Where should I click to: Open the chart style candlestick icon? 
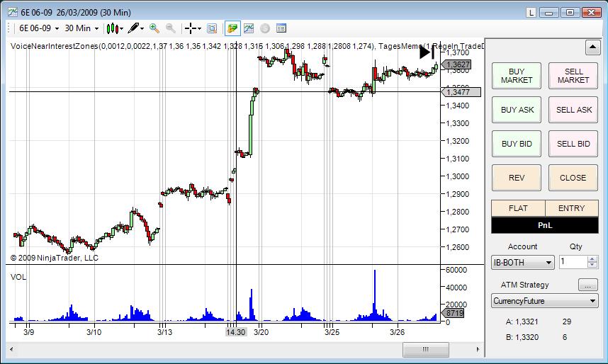tap(113, 28)
